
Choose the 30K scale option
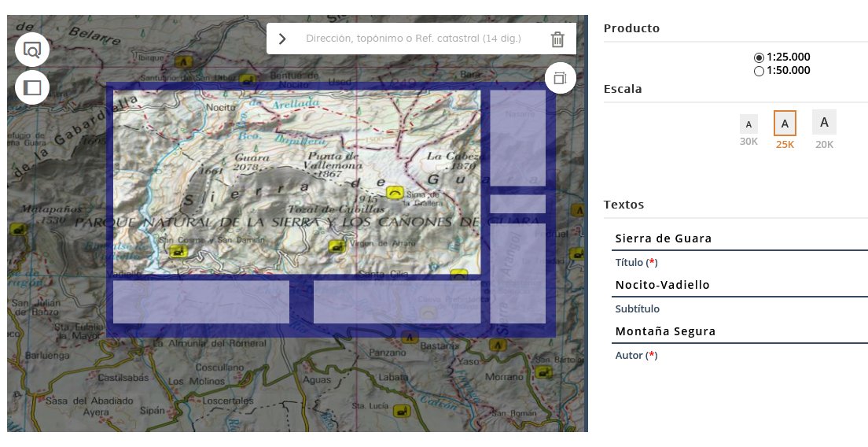(x=748, y=130)
